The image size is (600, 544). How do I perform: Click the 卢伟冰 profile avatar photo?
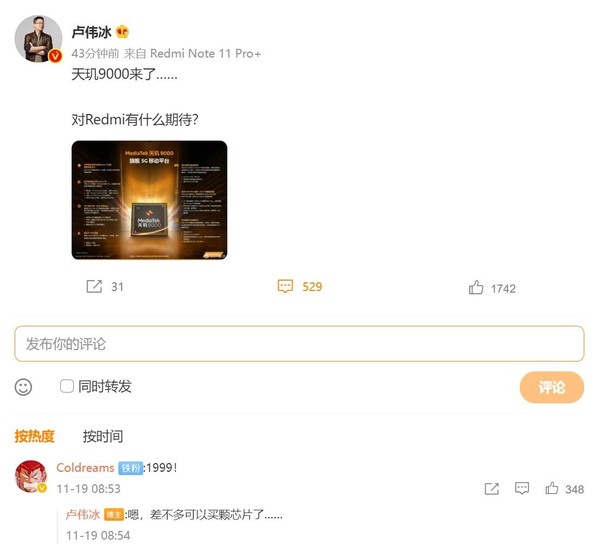pyautogui.click(x=38, y=39)
